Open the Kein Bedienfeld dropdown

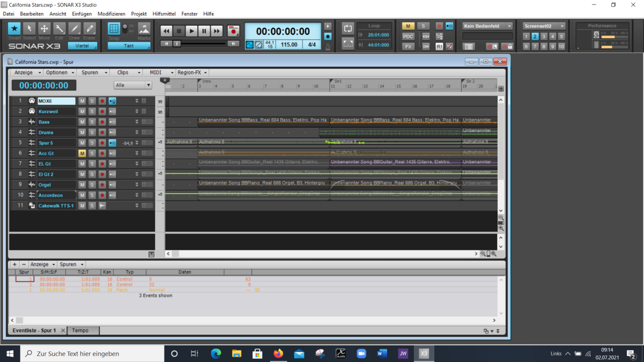(487, 26)
